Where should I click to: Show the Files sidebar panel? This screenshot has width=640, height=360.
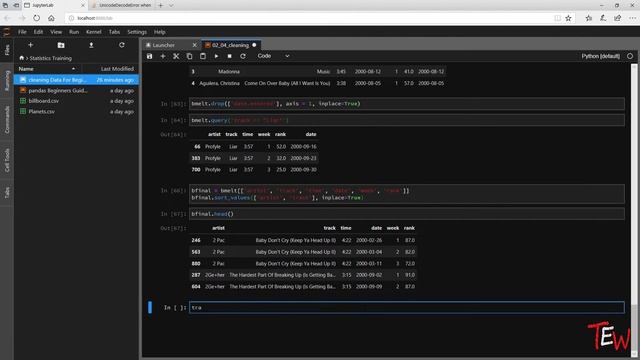pyautogui.click(x=7, y=50)
